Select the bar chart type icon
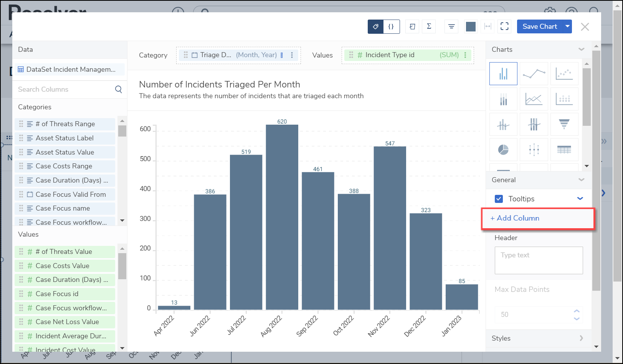Viewport: 623px width, 364px height. pos(503,74)
